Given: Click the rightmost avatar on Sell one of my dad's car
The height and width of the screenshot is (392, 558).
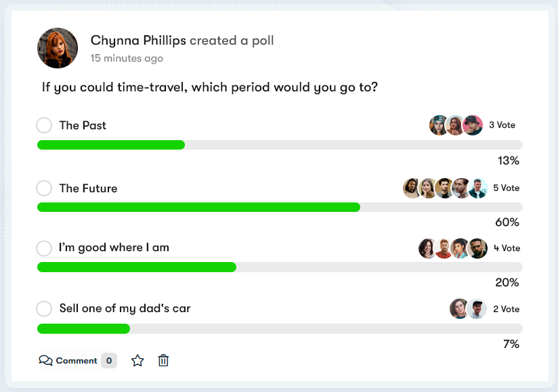Looking at the screenshot, I should pos(479,308).
